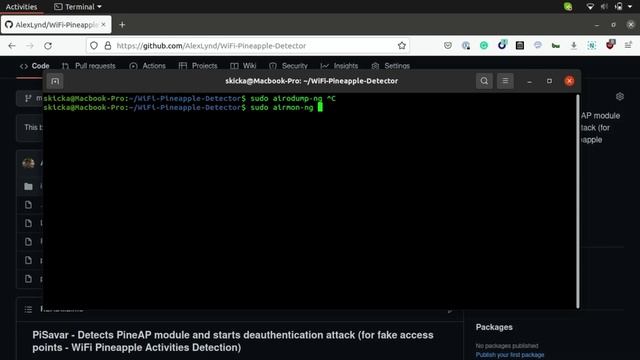Click the green tray indicator icon
The width and height of the screenshot is (640, 360).
[x=568, y=7]
